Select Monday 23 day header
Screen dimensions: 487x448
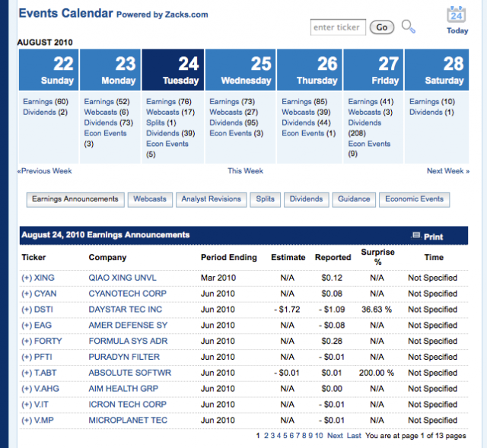pos(110,69)
